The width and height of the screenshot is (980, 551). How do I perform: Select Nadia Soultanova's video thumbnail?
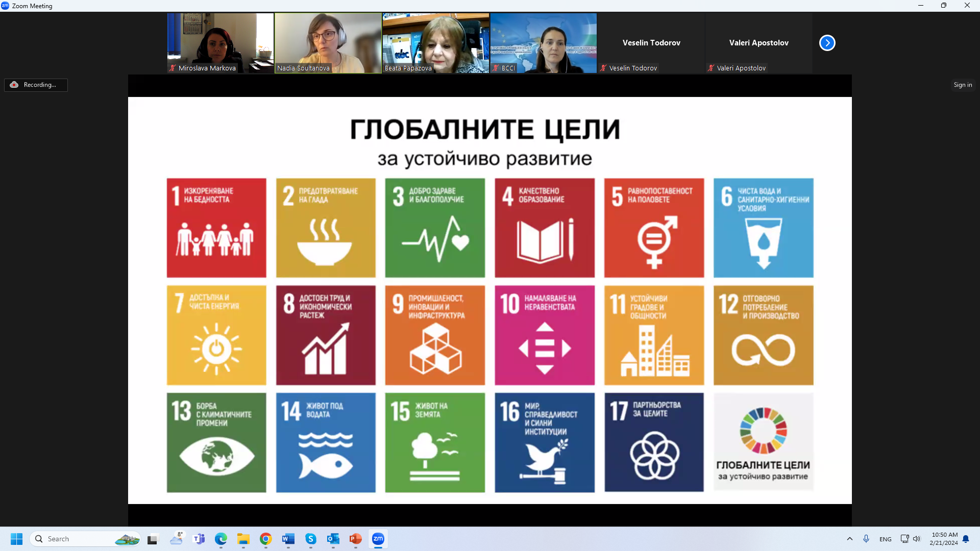(x=328, y=43)
